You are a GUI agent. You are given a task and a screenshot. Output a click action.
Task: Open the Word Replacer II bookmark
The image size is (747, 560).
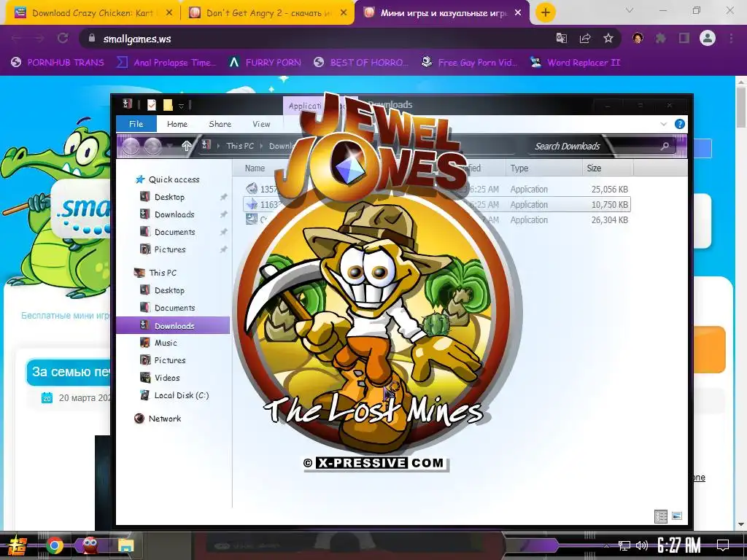576,63
